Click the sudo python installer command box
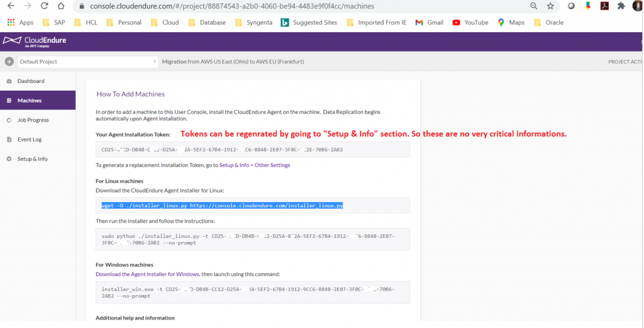This screenshot has height=328, width=644. (x=253, y=239)
